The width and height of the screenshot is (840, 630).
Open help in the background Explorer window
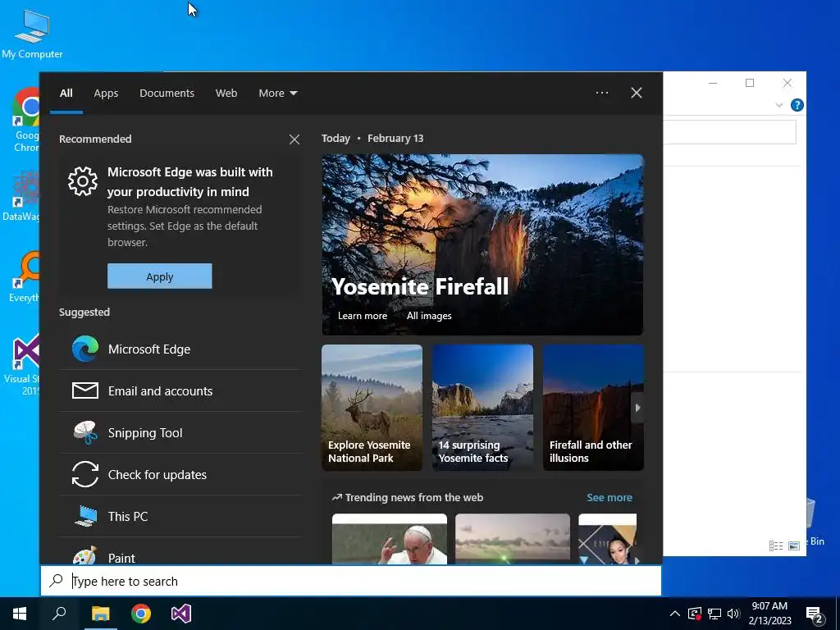tap(797, 105)
